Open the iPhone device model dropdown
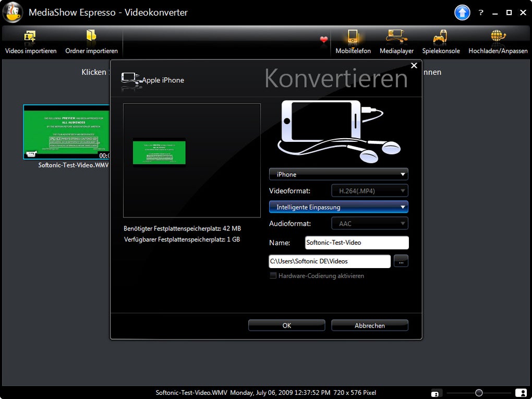Image resolution: width=532 pixels, height=399 pixels. pyautogui.click(x=338, y=174)
